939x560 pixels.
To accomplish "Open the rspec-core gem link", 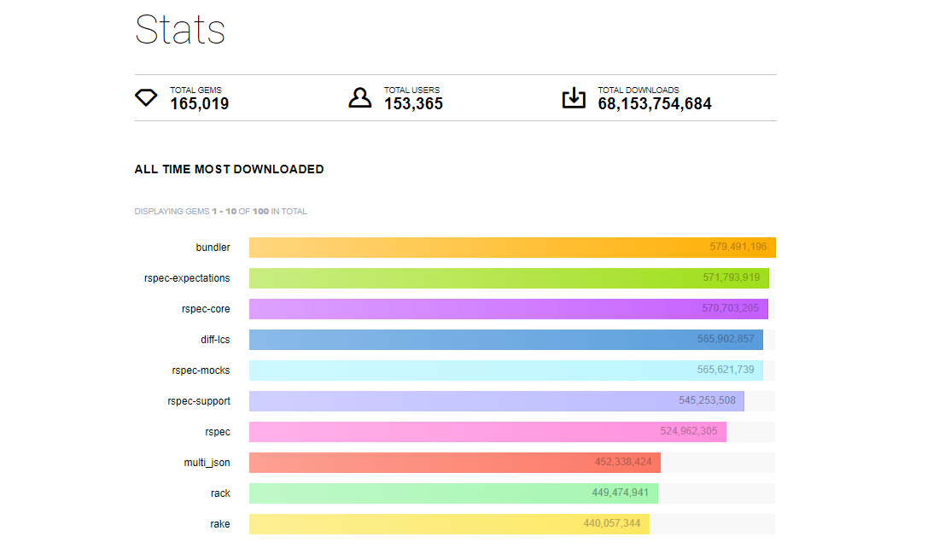I will click(206, 309).
